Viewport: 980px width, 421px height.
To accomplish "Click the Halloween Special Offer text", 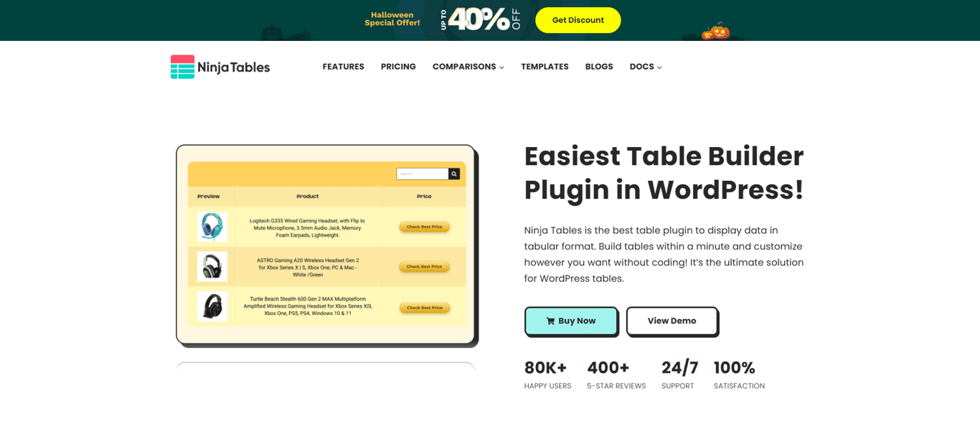I will click(392, 19).
